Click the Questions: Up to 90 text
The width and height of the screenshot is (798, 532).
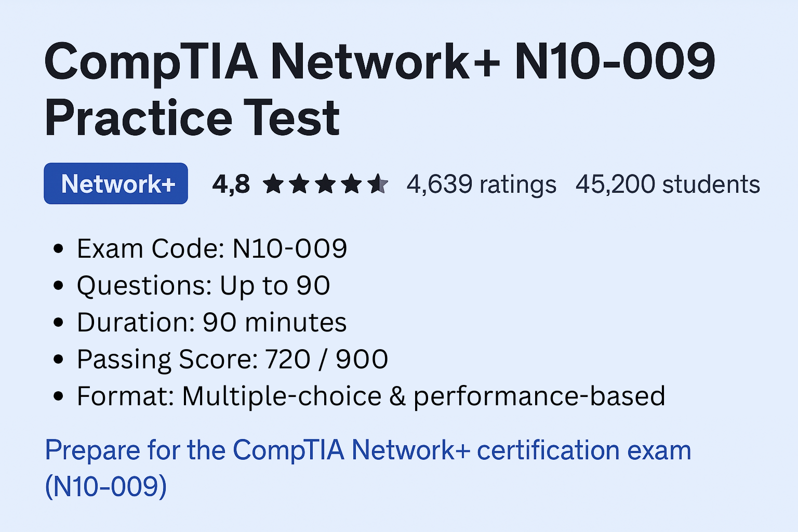(x=204, y=286)
